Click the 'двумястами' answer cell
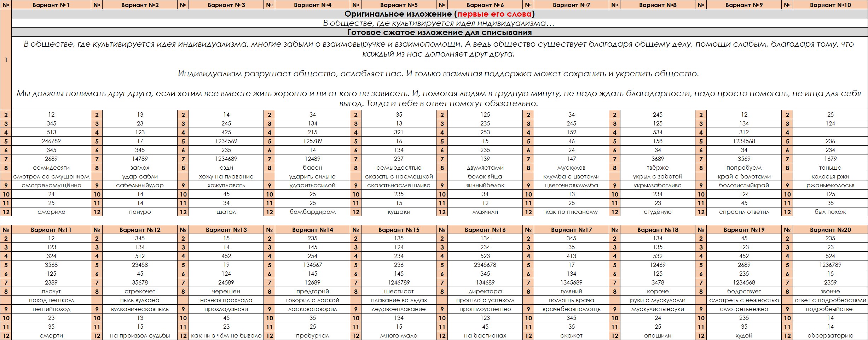This screenshot has height=340, width=868. click(x=485, y=168)
